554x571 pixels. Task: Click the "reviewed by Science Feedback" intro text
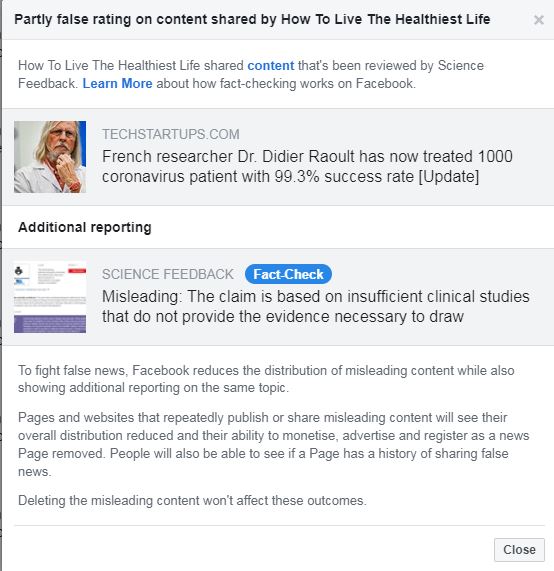tap(251, 74)
